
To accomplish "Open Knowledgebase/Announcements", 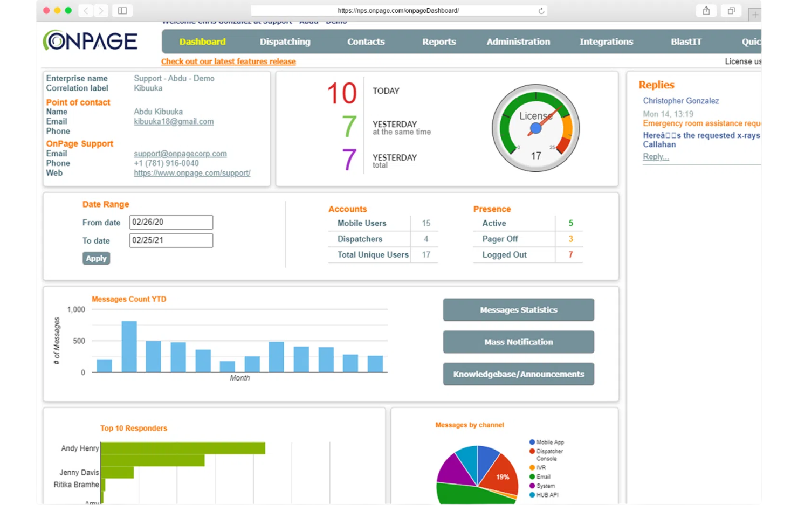I will (x=518, y=374).
